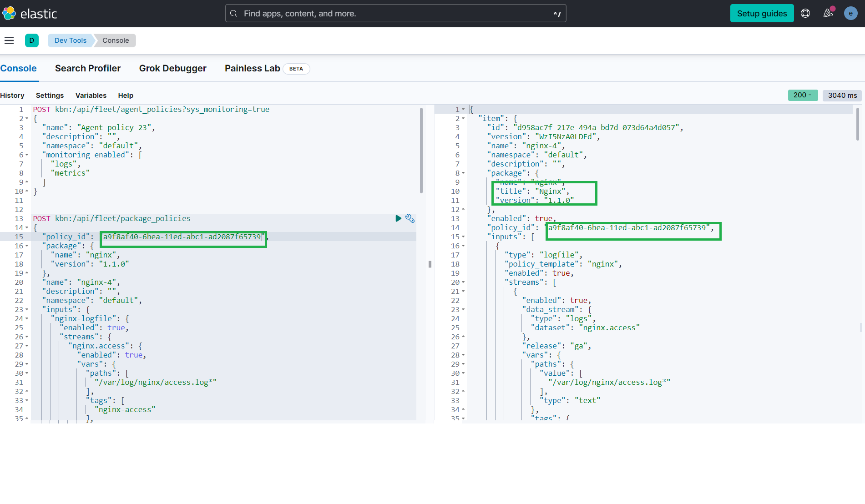Open the user profile avatar
Screen dimensions: 865x504
[850, 13]
